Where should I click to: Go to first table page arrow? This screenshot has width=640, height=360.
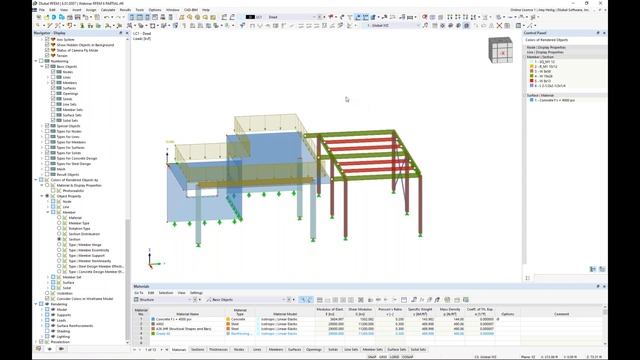click(135, 350)
